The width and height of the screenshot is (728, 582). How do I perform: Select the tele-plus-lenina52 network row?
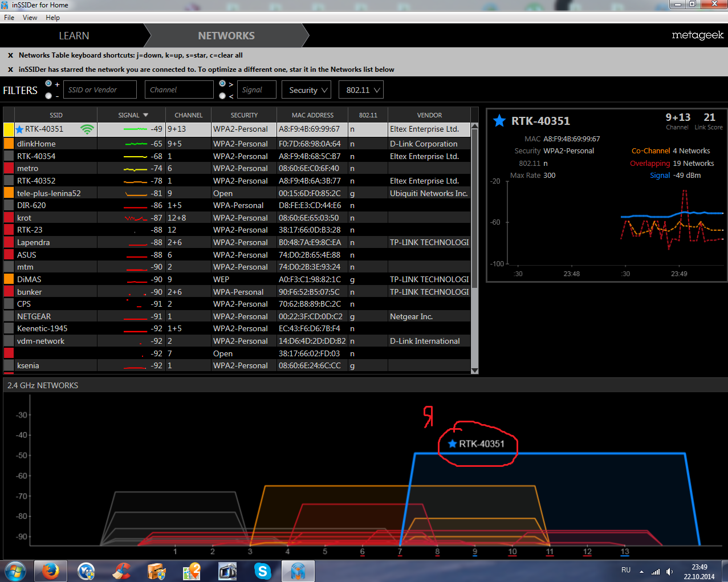[237, 193]
